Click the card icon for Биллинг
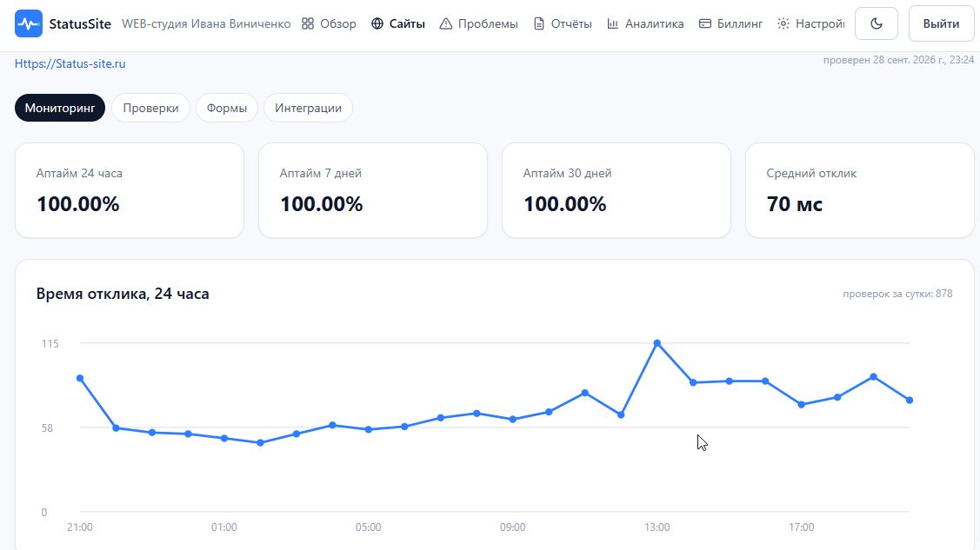 [705, 23]
